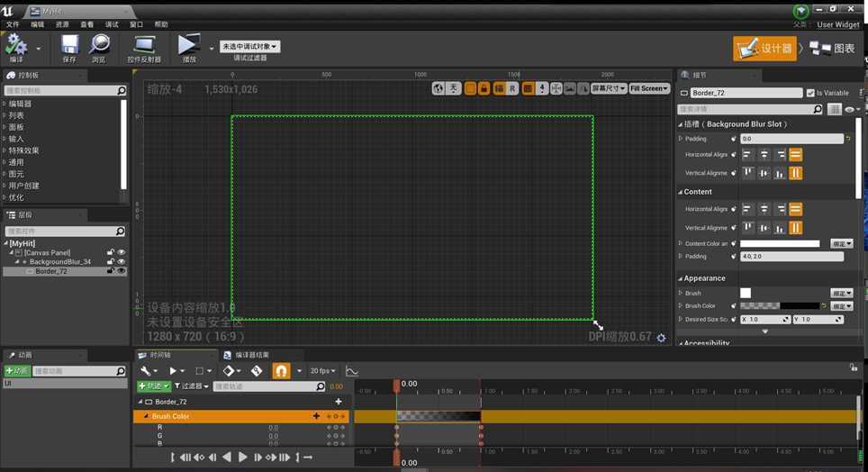Click the property matrix grid icon in Details
Screen dimensions: 868x472
834,109
